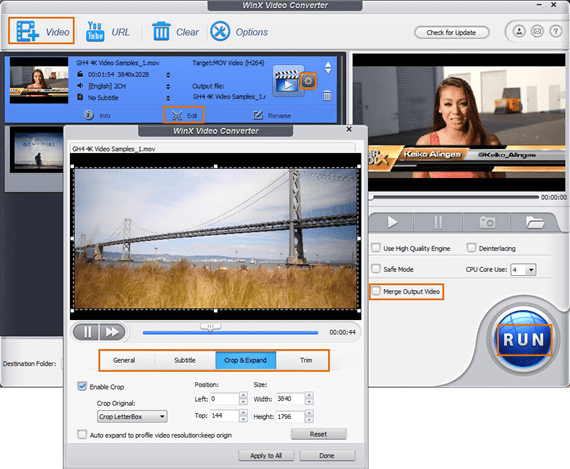Enable the Safe Mode checkbox

coord(376,269)
